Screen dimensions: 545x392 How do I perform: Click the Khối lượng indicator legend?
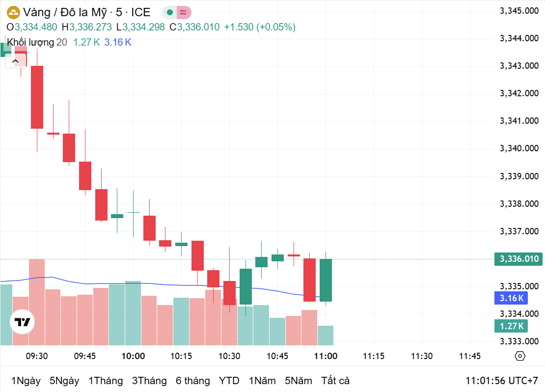(30, 42)
